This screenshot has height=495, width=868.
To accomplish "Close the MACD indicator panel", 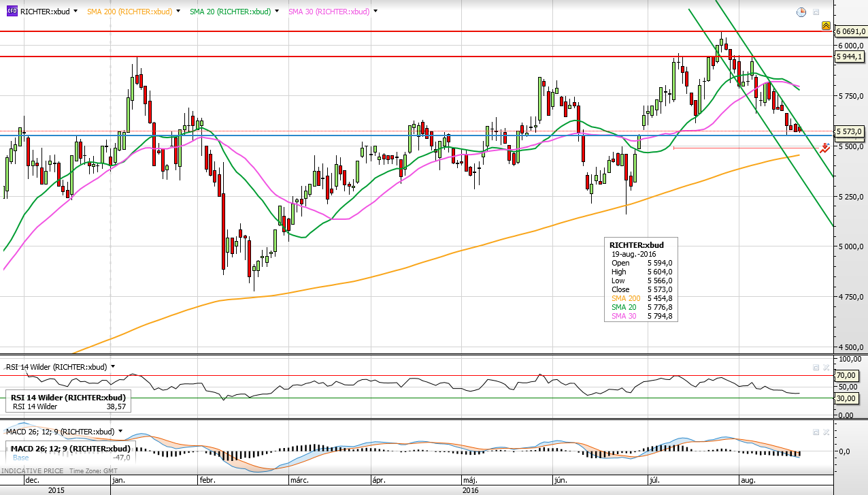I will [x=826, y=432].
